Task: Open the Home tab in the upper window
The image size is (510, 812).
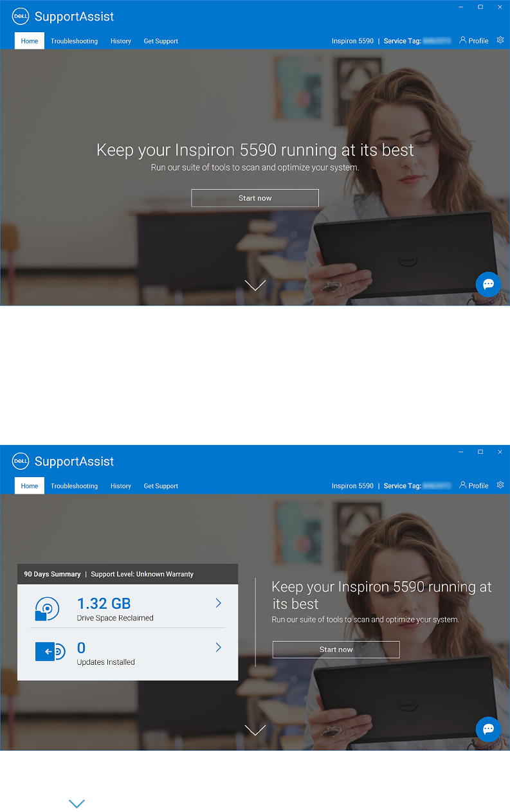Action: click(x=30, y=41)
